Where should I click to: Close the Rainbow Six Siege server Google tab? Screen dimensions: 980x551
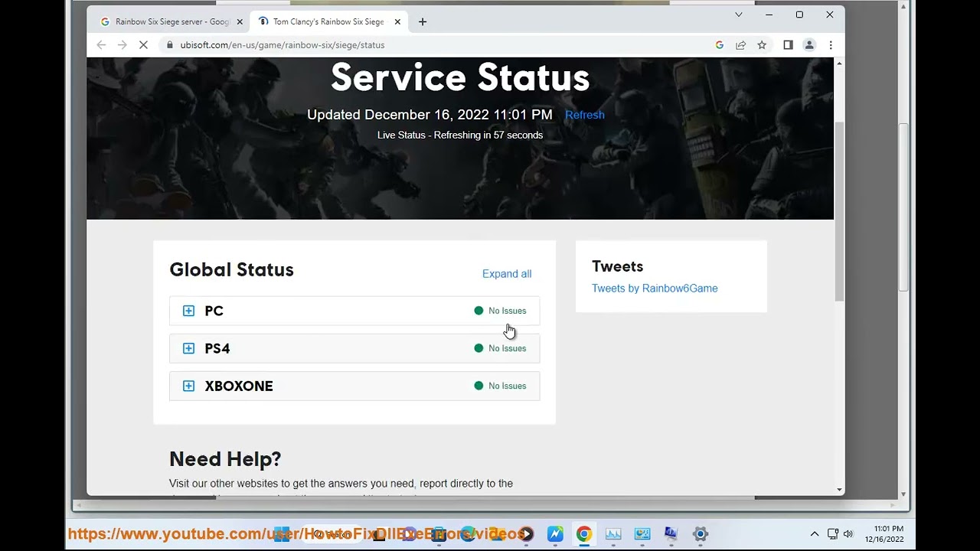point(240,22)
